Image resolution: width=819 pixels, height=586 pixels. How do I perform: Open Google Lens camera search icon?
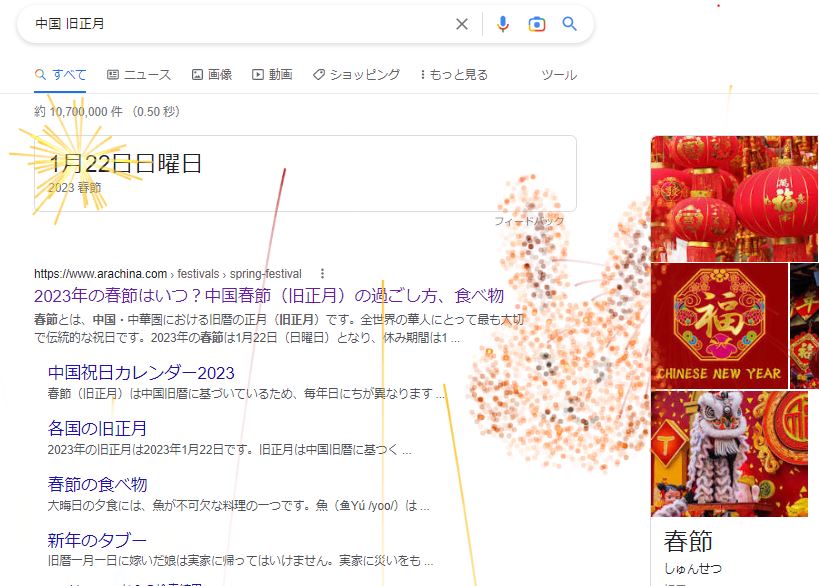coord(536,24)
